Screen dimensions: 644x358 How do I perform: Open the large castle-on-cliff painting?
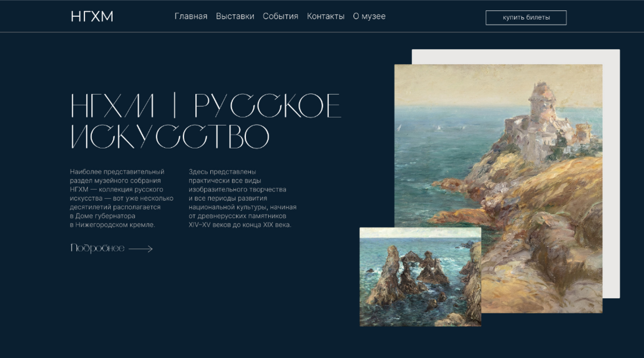(x=498, y=188)
